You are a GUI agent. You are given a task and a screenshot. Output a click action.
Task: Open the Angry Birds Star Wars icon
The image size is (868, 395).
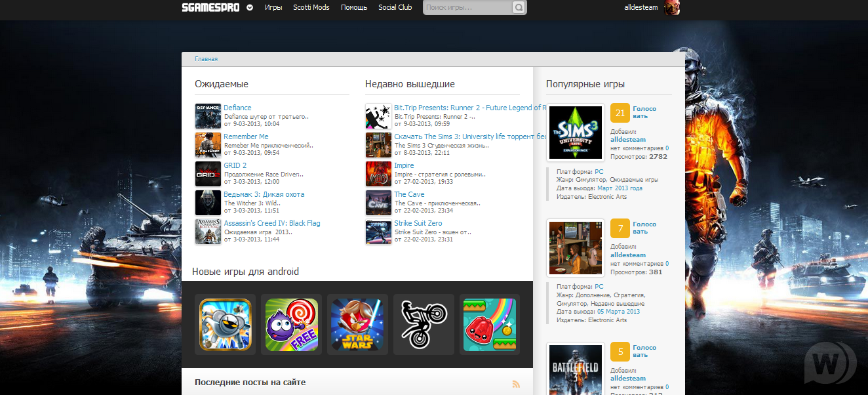pos(358,325)
